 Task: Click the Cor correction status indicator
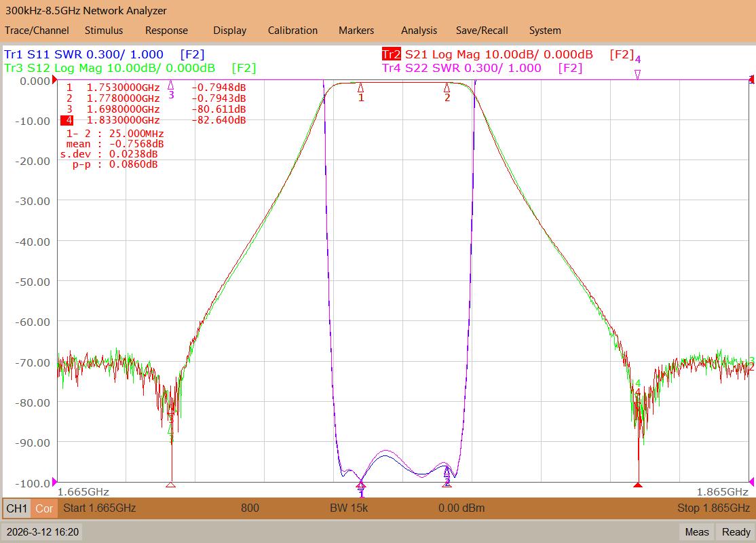pos(44,508)
